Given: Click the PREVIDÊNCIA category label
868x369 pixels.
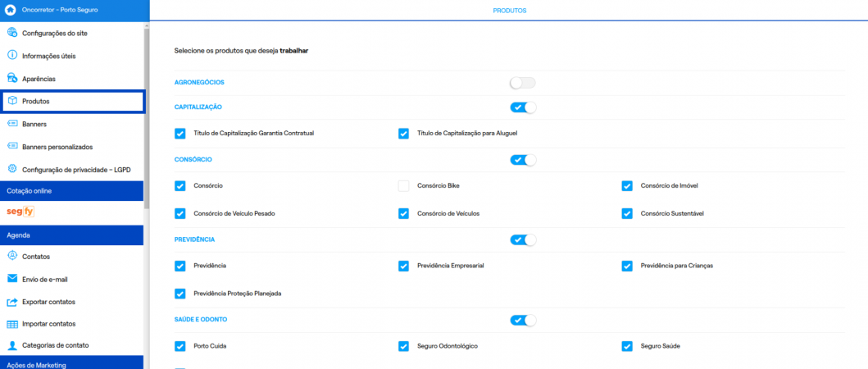Looking at the screenshot, I should 195,239.
